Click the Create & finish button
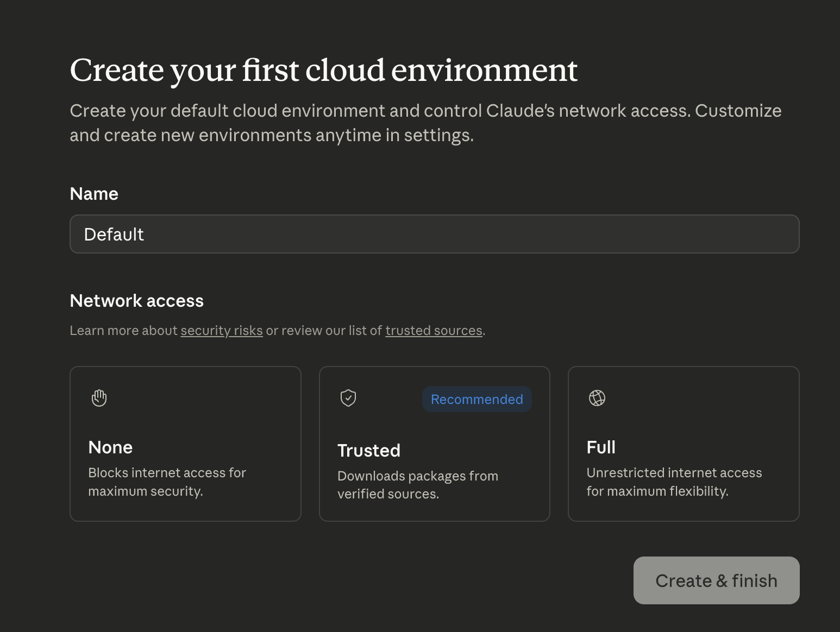This screenshot has height=632, width=840. [x=716, y=580]
